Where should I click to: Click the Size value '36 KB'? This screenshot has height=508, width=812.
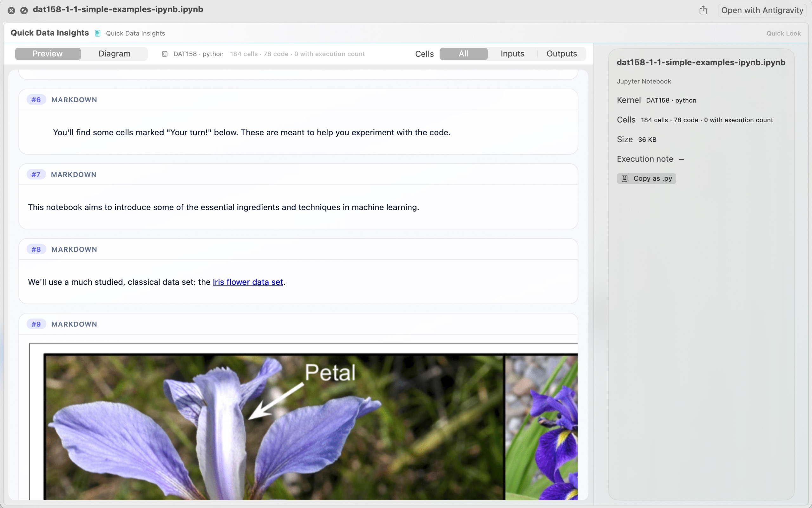point(647,140)
